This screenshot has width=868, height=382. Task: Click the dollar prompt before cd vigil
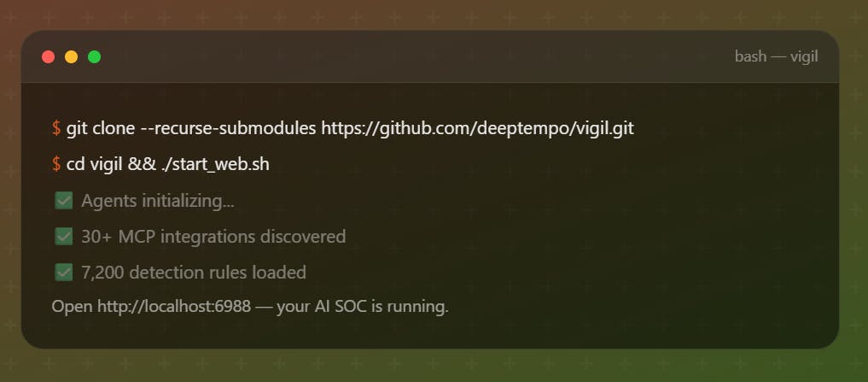56,164
